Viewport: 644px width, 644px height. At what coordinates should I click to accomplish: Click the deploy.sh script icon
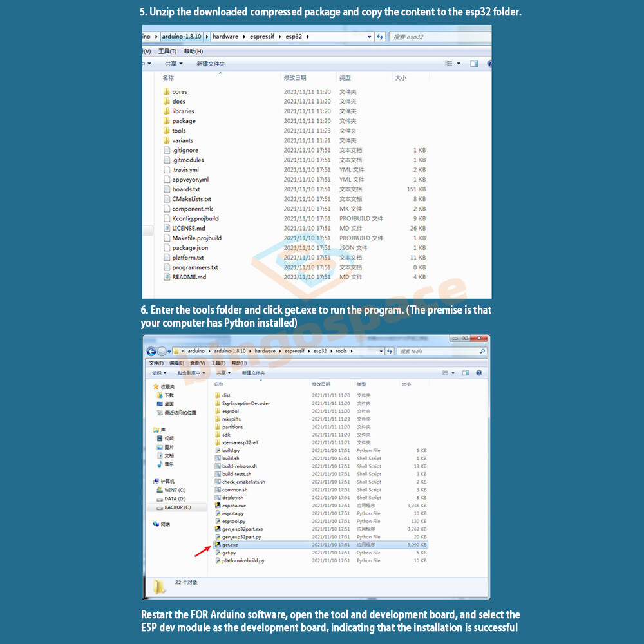pos(218,497)
